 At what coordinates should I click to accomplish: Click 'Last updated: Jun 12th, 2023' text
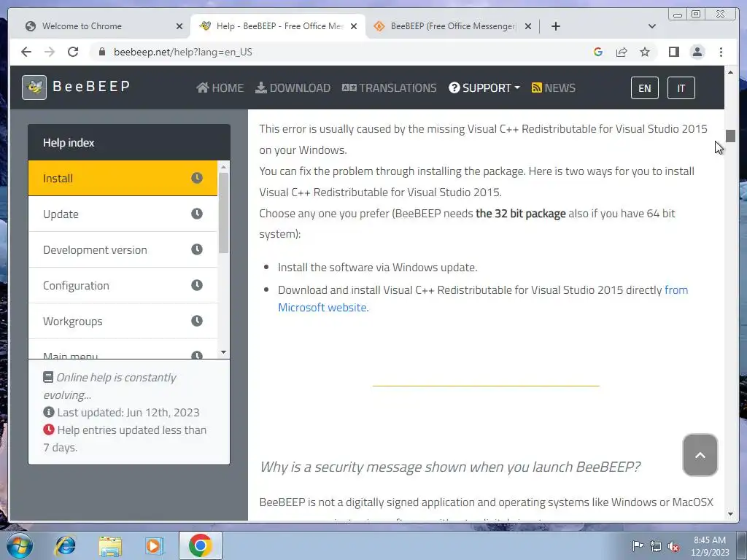click(128, 413)
